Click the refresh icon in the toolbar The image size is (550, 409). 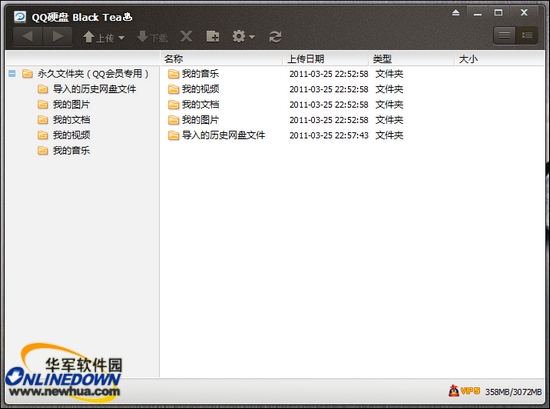275,36
